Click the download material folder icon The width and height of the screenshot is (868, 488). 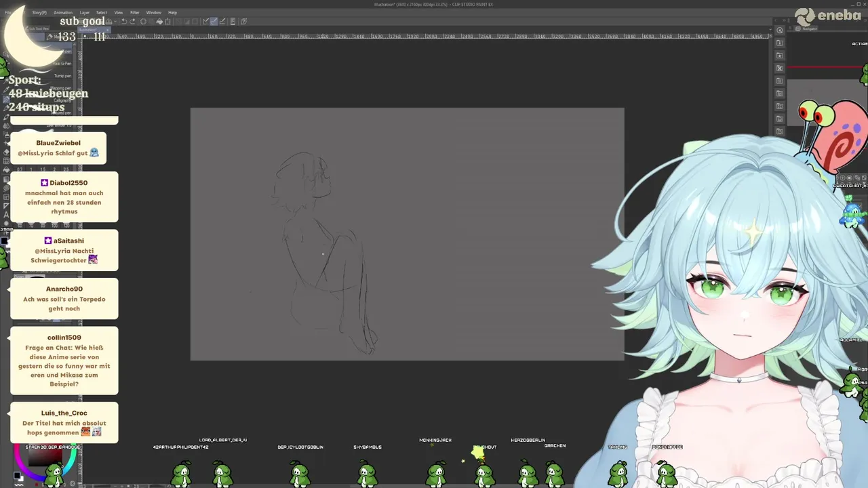click(780, 43)
